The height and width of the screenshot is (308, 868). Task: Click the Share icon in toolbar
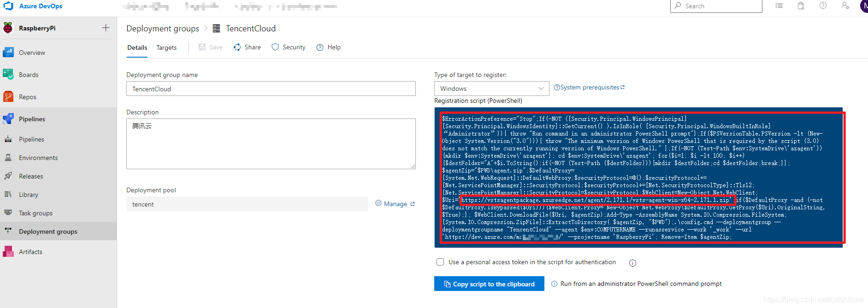point(237,47)
